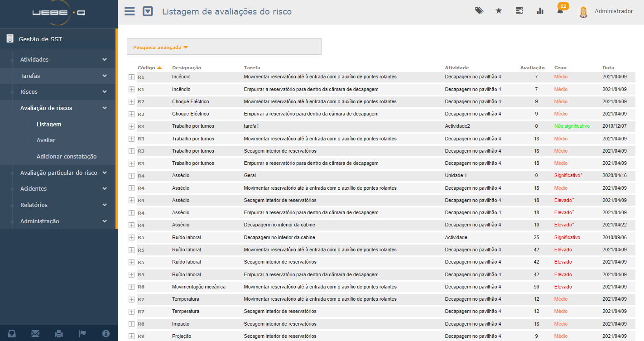The image size is (644, 341).
Task: Open the info icon in sidebar footer
Action: point(106,334)
